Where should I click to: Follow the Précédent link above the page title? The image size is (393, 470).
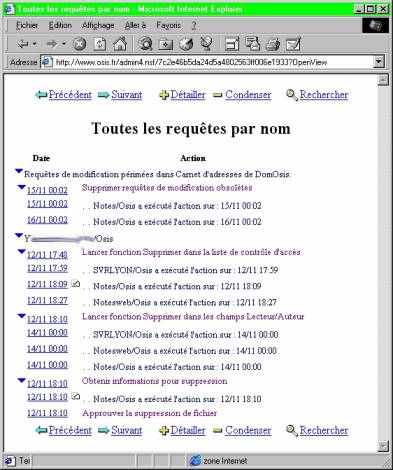point(70,95)
